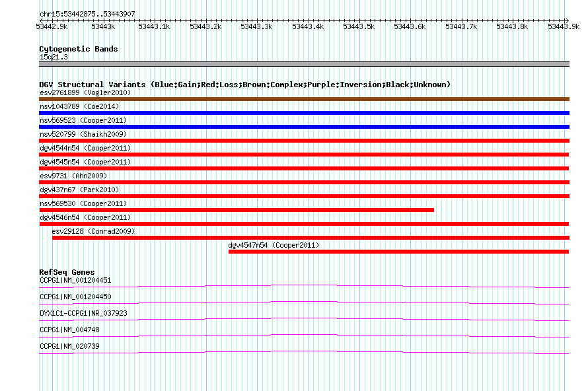
Task: Select the 53443.9k ruler tick label
Action: click(564, 26)
